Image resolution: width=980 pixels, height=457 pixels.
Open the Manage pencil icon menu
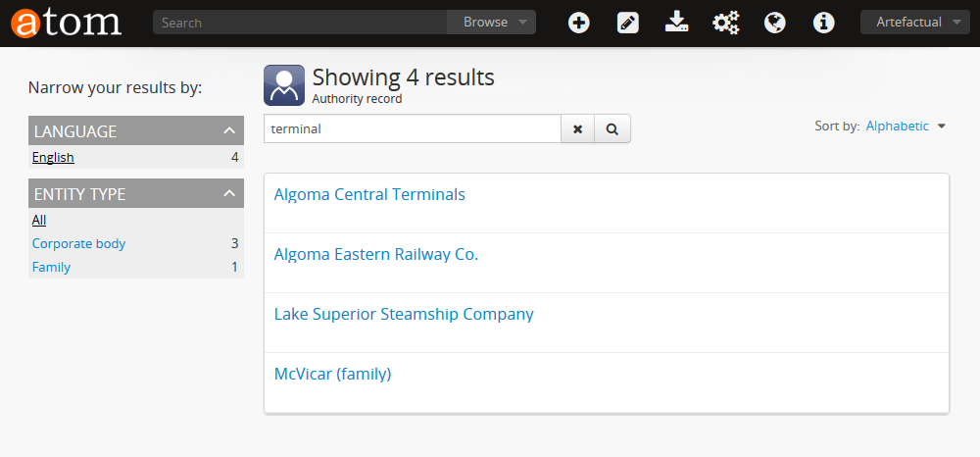628,23
